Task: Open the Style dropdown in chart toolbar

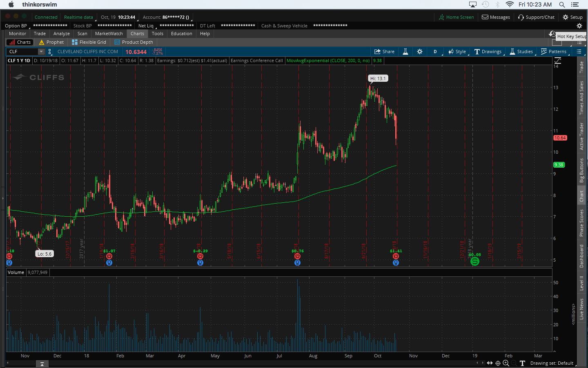Action: tap(457, 52)
